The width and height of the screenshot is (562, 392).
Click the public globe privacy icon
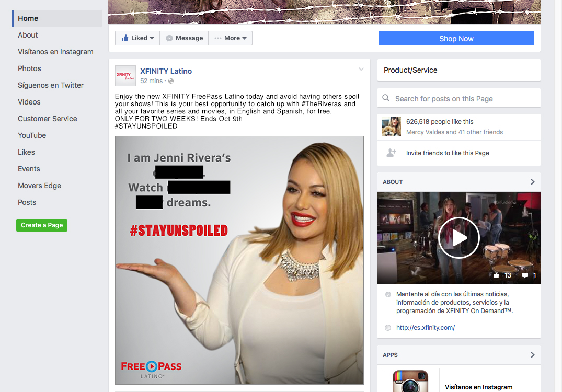[x=171, y=81]
